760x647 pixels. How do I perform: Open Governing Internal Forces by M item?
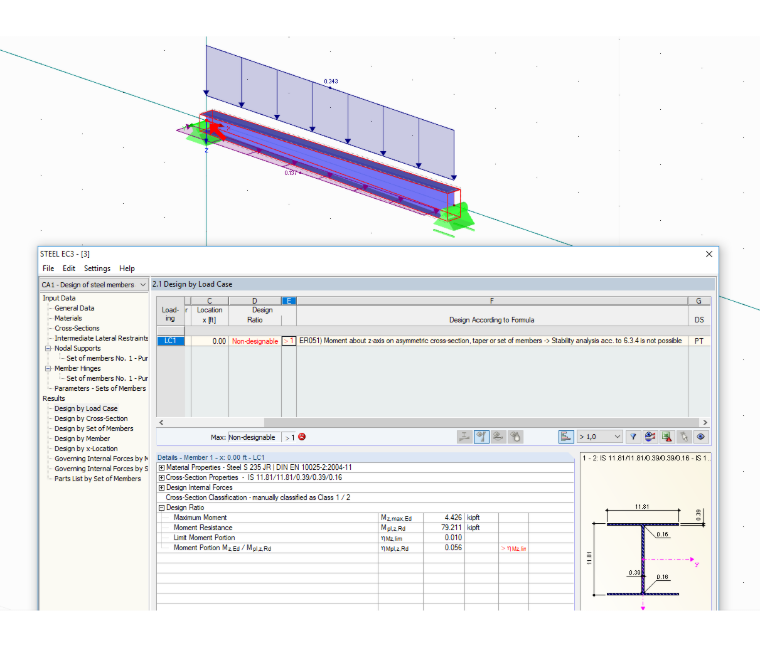click(101, 458)
